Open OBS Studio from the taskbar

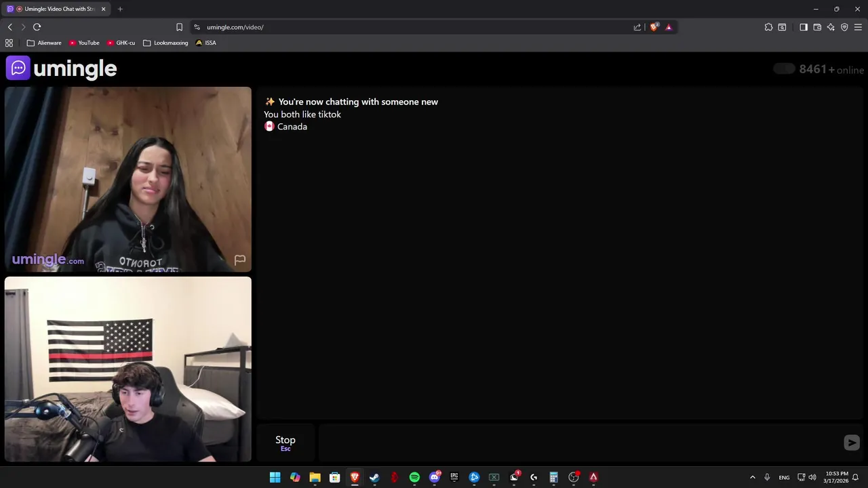[574, 477]
